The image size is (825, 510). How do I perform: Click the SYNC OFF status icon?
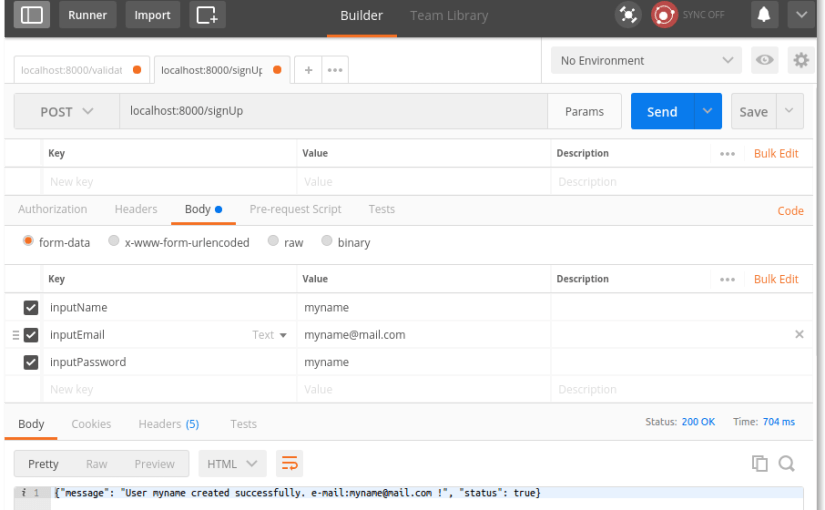click(x=664, y=15)
